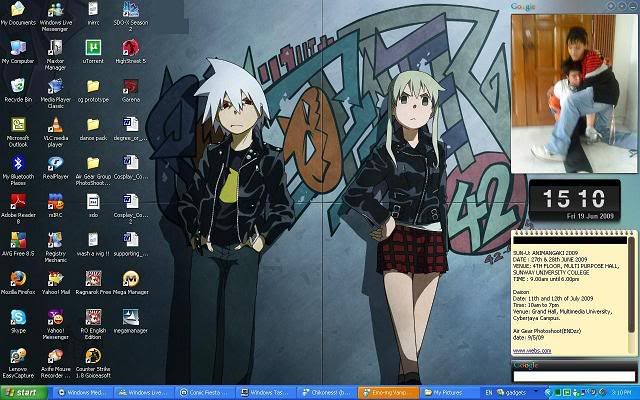Image resolution: width=640 pixels, height=400 pixels.
Task: Launch Ragnarok Pros desktop shortcut
Action: (93, 282)
